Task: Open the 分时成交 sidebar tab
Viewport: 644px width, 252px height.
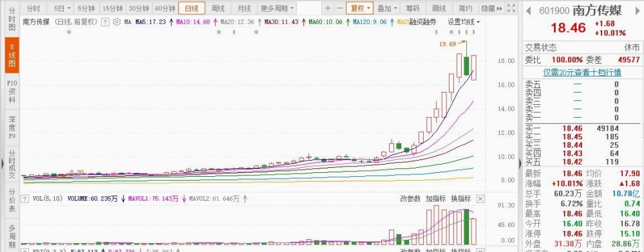Action: point(12,165)
